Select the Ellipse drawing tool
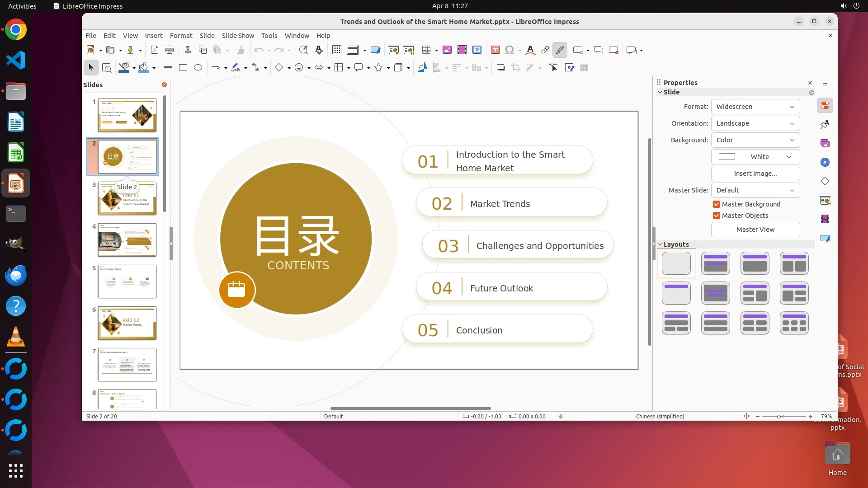The image size is (868, 488). tap(198, 68)
